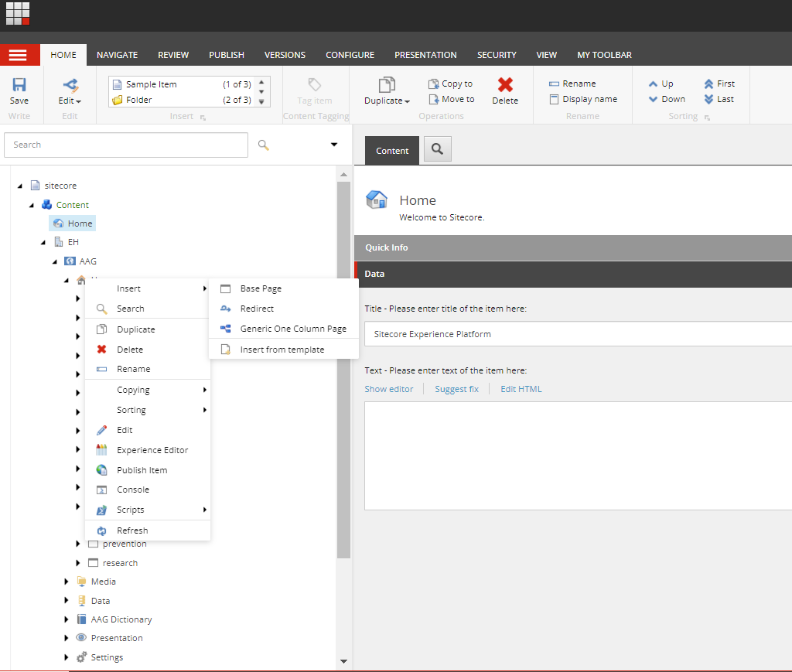The height and width of the screenshot is (672, 792).
Task: Collapse the Content tree node
Action: [x=32, y=206]
